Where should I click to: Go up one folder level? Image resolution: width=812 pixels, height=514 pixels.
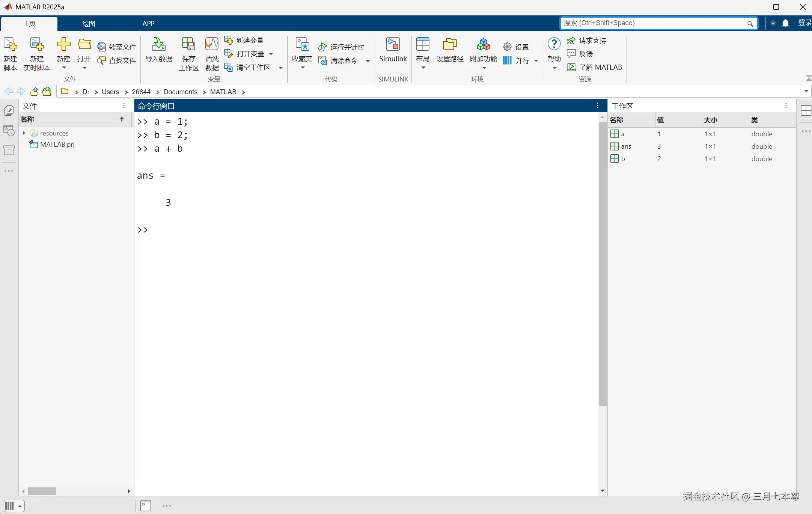click(x=34, y=92)
